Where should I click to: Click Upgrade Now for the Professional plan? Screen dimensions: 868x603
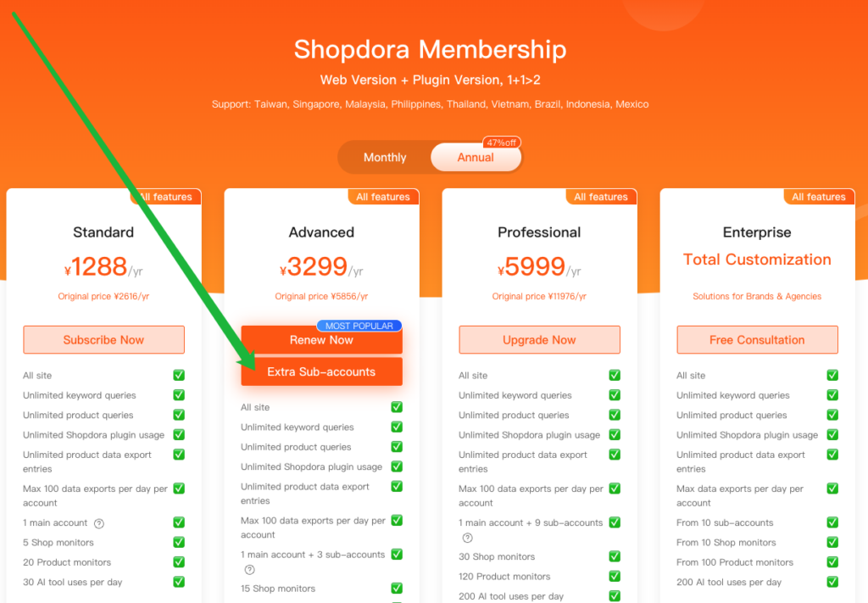coord(539,340)
